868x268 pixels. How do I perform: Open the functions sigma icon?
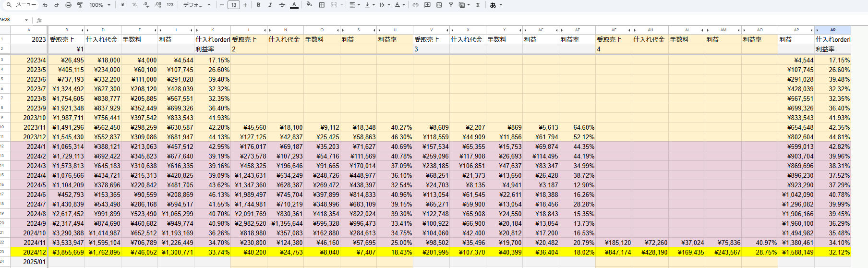pyautogui.click(x=478, y=5)
